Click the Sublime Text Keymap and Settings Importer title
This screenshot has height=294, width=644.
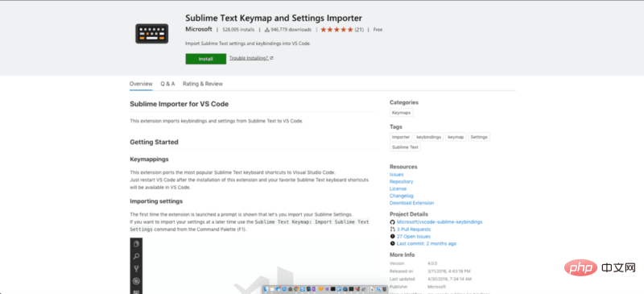click(x=274, y=18)
